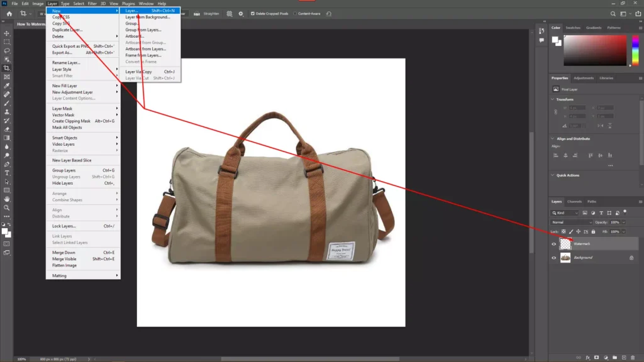Click Duplicate Layer... menu entry

84,30
